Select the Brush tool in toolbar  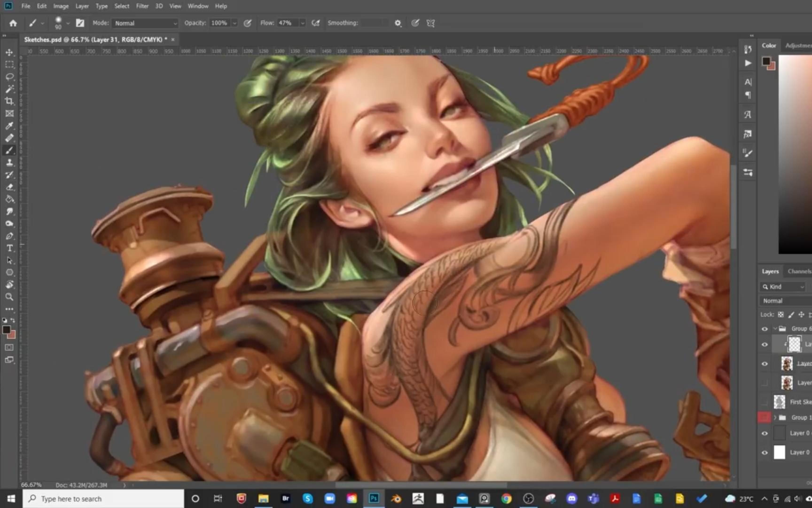9,150
